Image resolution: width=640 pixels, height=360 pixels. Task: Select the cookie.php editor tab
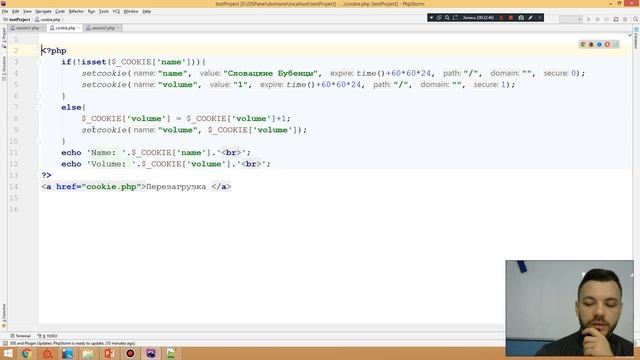[64, 28]
